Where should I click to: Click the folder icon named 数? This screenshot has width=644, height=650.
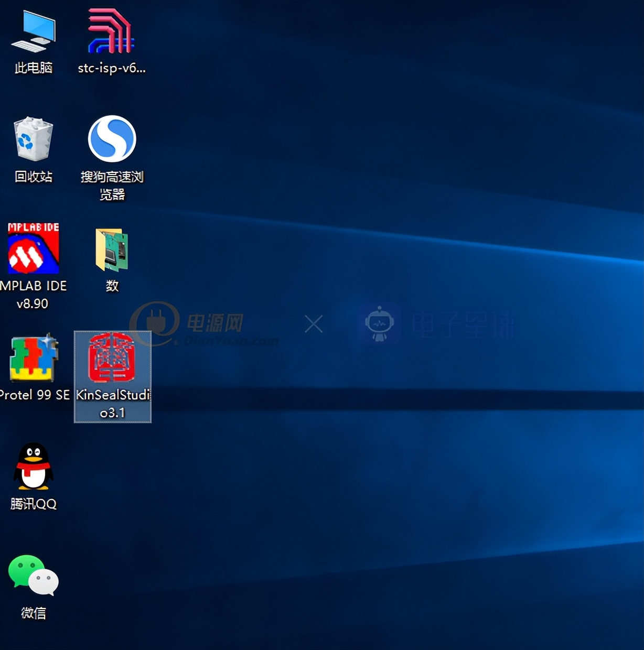[112, 250]
